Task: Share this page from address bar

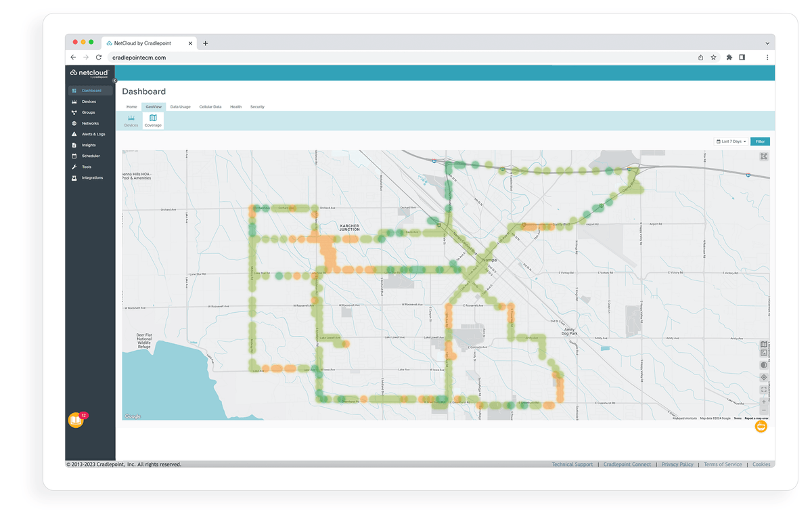Action: [700, 58]
